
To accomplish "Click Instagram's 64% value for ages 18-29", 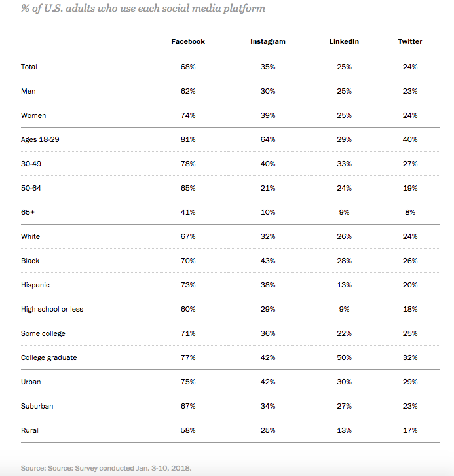I will [x=268, y=139].
